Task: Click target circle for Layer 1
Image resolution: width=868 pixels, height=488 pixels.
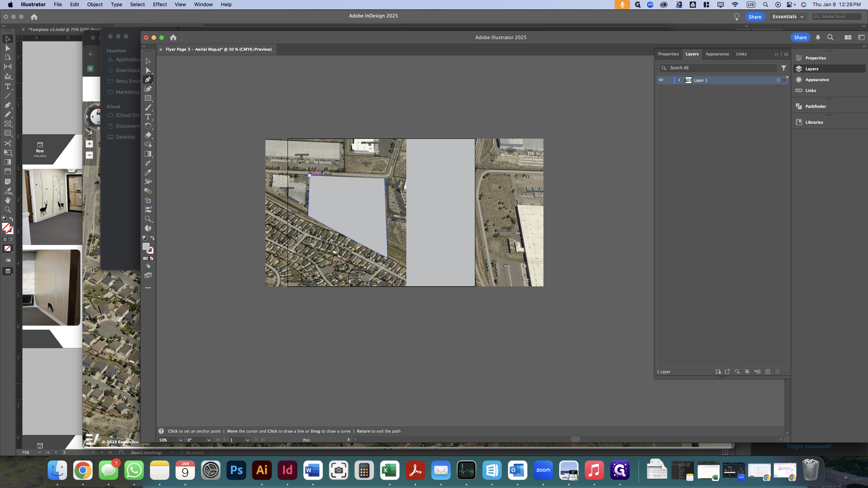Action: [x=778, y=80]
